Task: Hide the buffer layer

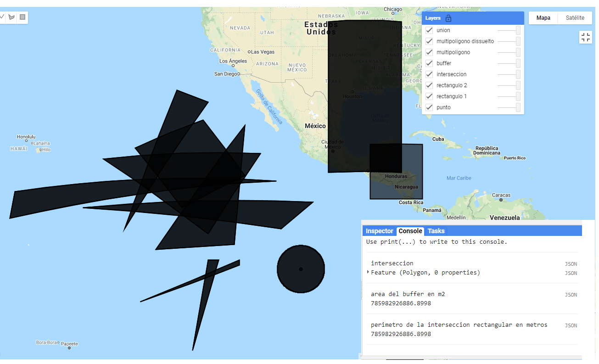Action: click(430, 63)
